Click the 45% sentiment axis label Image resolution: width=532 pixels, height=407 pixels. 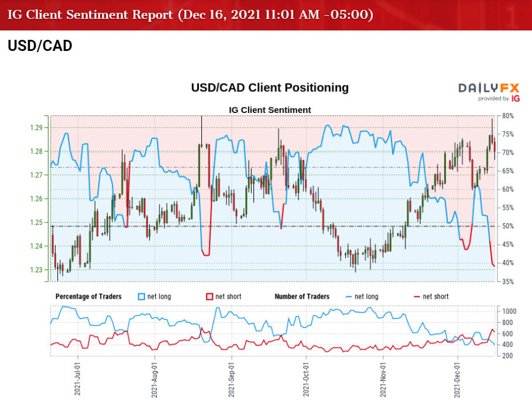click(508, 244)
